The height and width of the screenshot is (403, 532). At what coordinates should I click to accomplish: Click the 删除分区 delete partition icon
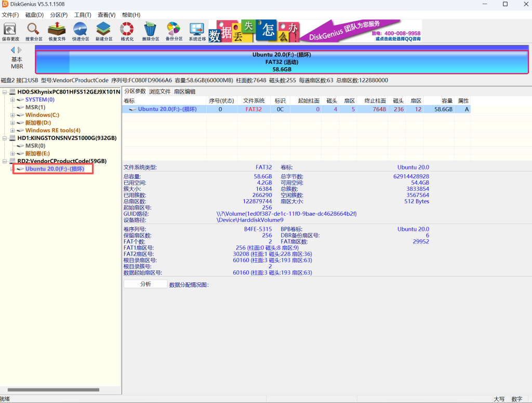tap(151, 31)
